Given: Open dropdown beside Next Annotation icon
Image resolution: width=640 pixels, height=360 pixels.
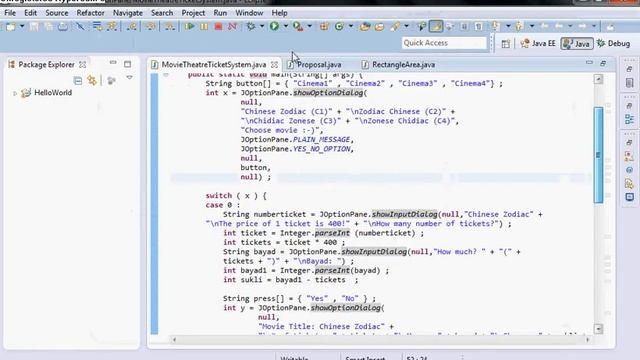Looking at the screenshot, I should coord(508,27).
